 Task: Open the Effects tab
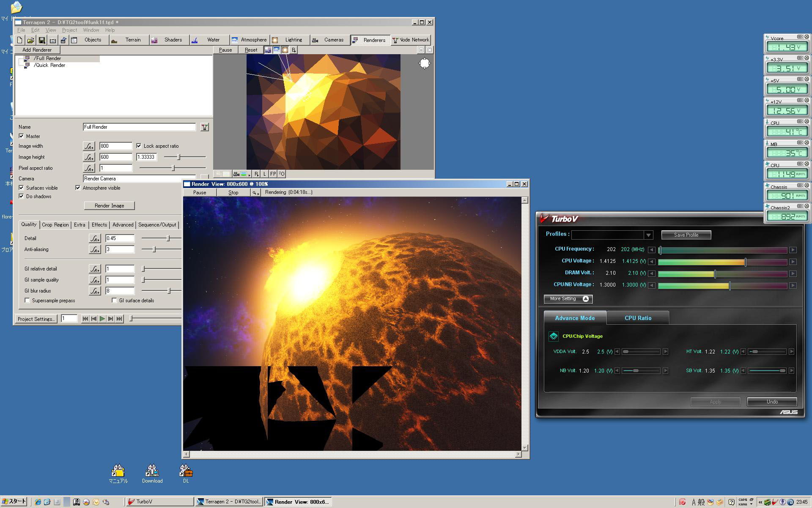99,225
